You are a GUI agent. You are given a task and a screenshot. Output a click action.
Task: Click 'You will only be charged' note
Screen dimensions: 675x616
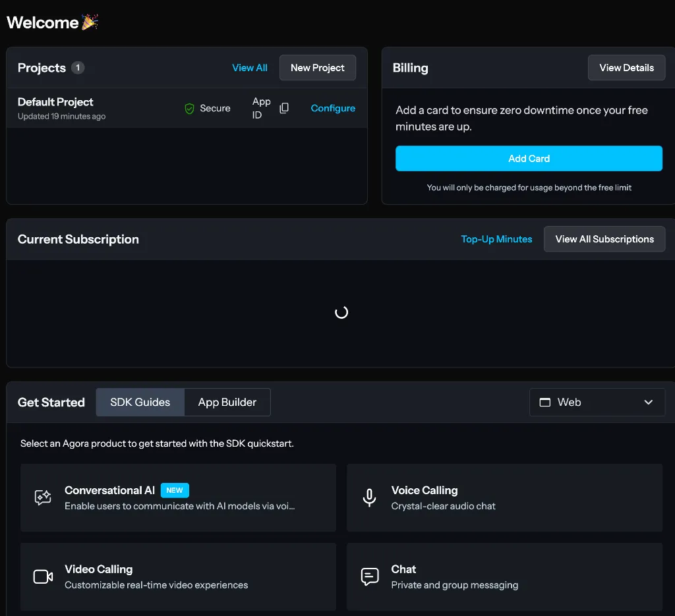(529, 188)
